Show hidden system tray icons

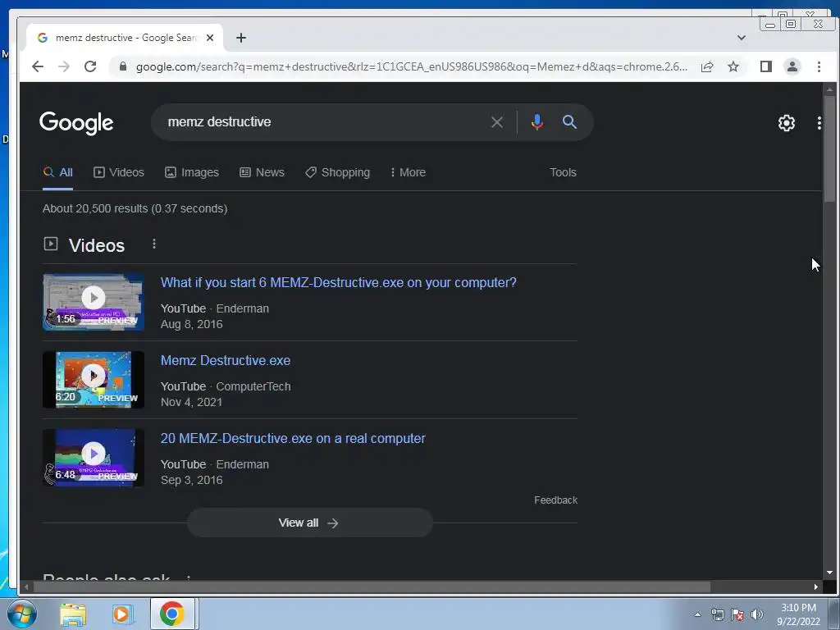point(697,614)
